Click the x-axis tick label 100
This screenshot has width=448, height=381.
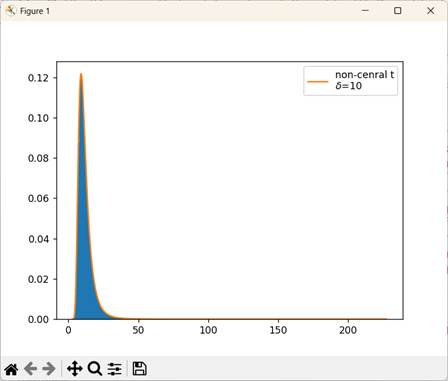point(208,330)
